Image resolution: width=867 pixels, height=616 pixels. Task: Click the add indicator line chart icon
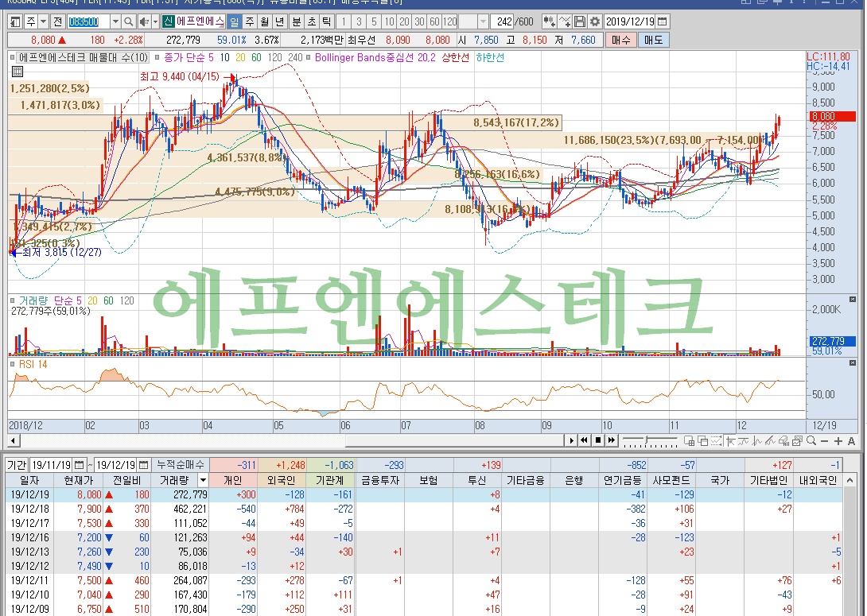[x=565, y=21]
